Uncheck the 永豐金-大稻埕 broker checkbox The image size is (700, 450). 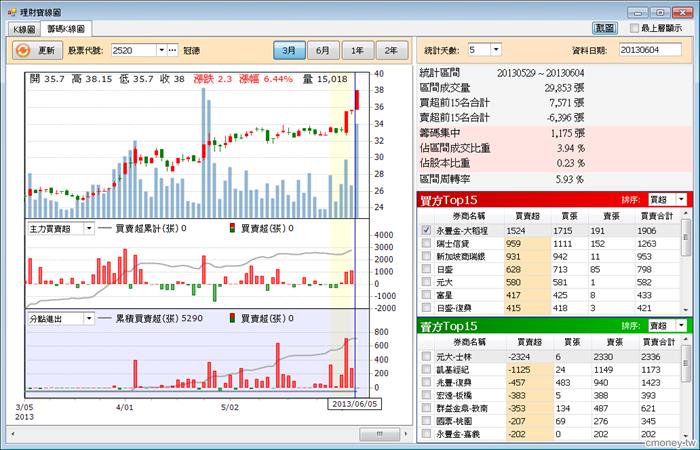tap(427, 230)
